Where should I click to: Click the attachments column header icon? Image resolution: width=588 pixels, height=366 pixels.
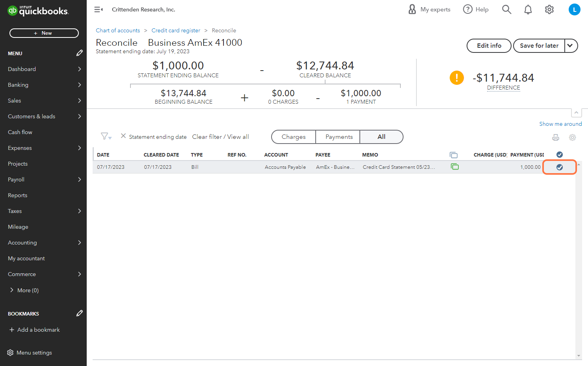[454, 155]
